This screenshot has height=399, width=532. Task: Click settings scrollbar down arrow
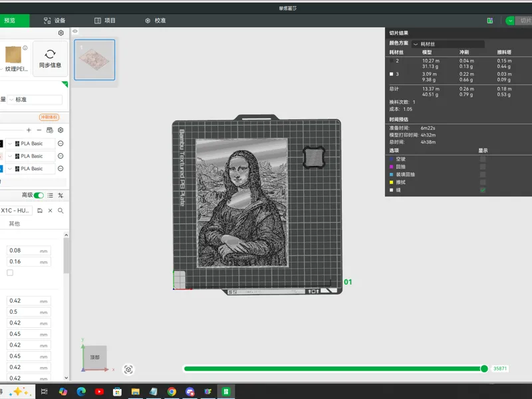click(x=66, y=378)
